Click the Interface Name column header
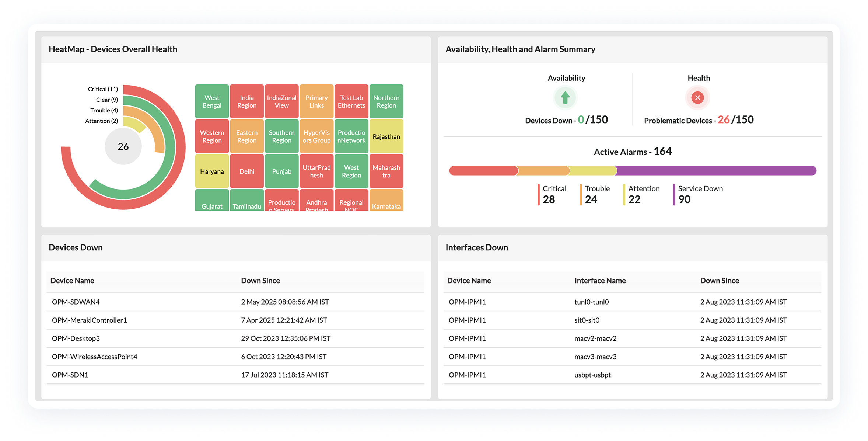868x441 pixels. coord(600,281)
